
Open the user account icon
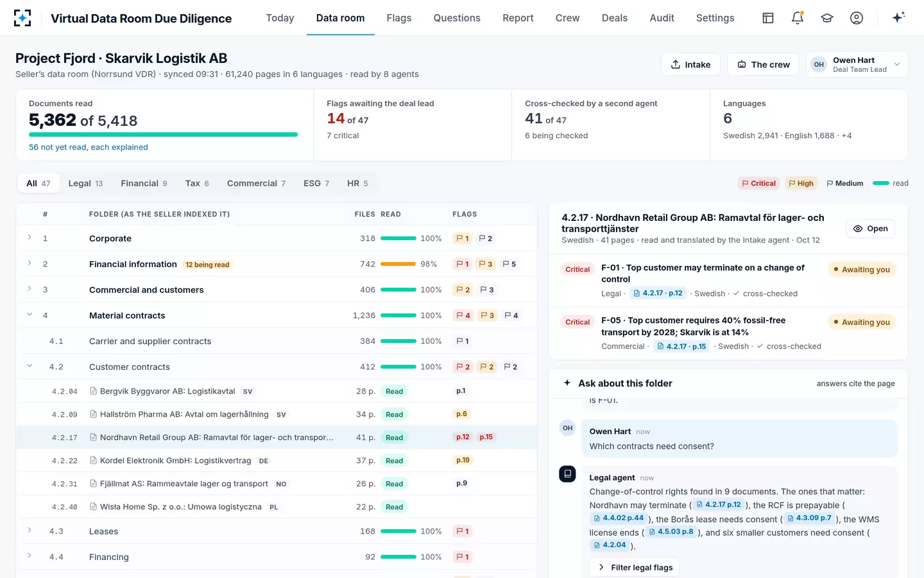pos(857,18)
